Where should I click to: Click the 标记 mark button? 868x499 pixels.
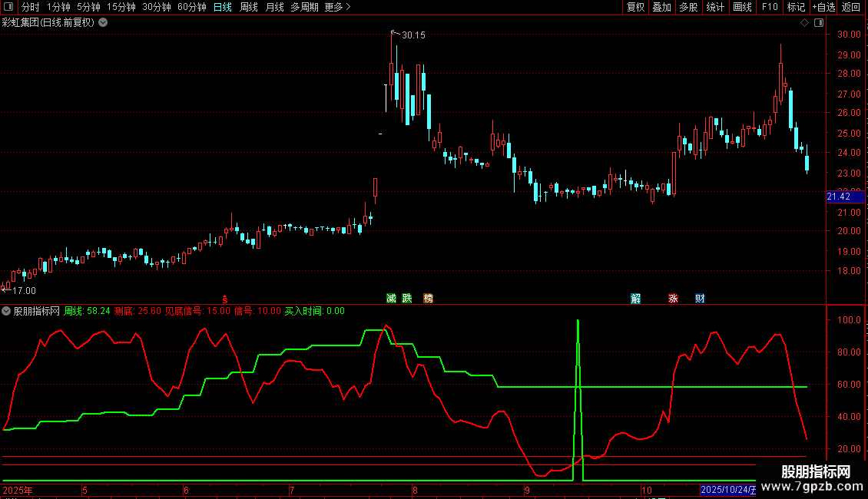[796, 7]
